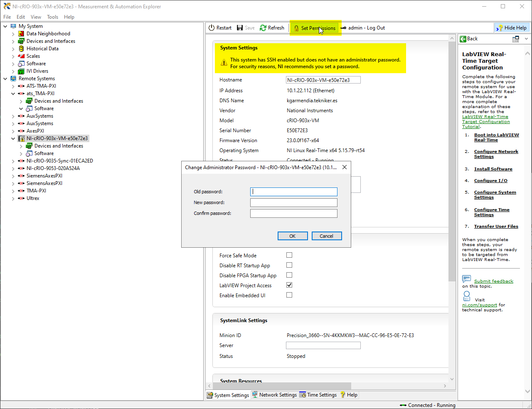Select the Data Neighborhood icon
Image resolution: width=532 pixels, height=409 pixels.
21,34
